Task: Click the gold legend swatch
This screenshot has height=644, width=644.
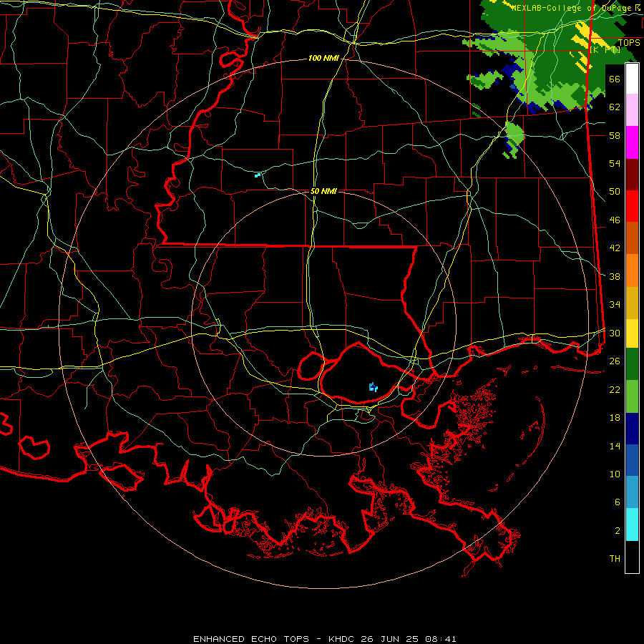Action: pyautogui.click(x=632, y=303)
